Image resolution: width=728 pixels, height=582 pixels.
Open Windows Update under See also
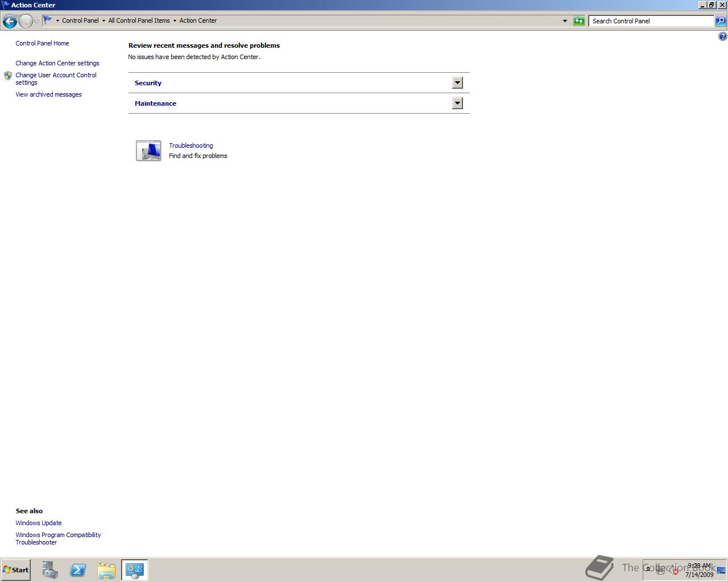(x=39, y=523)
